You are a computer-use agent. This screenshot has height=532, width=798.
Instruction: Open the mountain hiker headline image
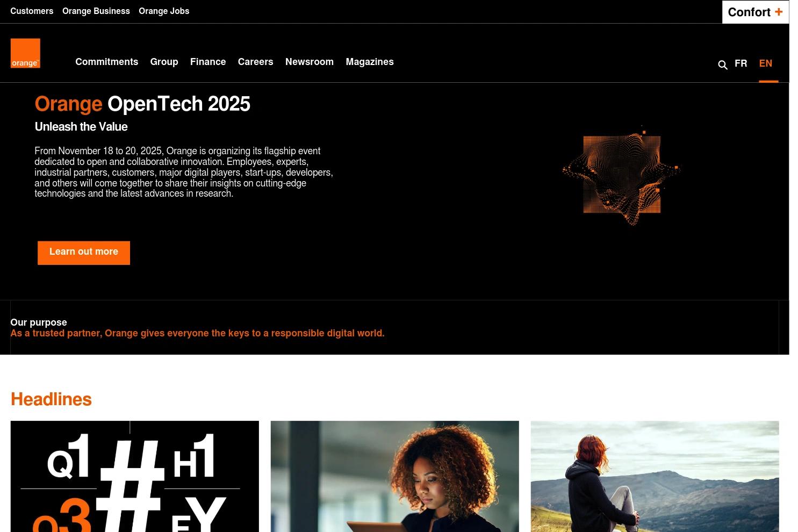(x=655, y=477)
